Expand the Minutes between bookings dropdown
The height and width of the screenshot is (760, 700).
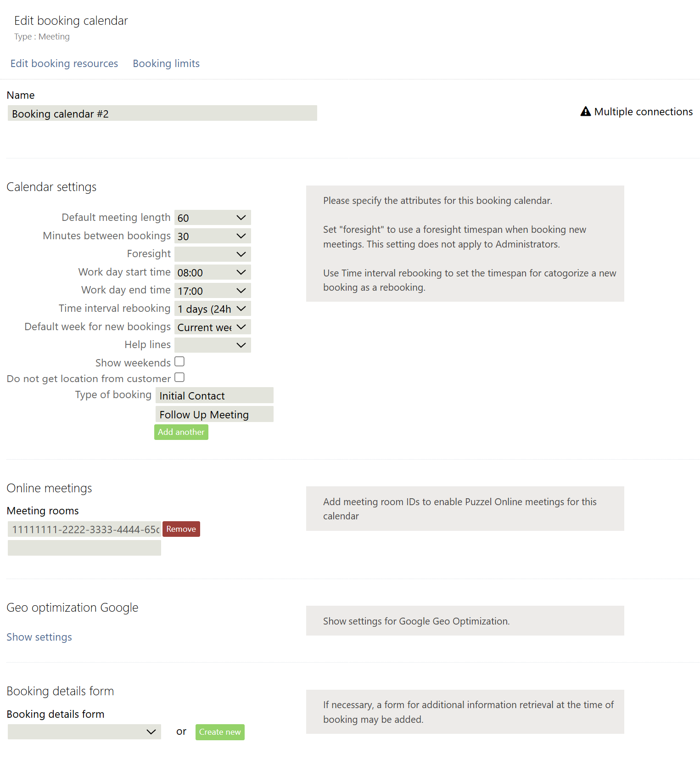coord(213,236)
